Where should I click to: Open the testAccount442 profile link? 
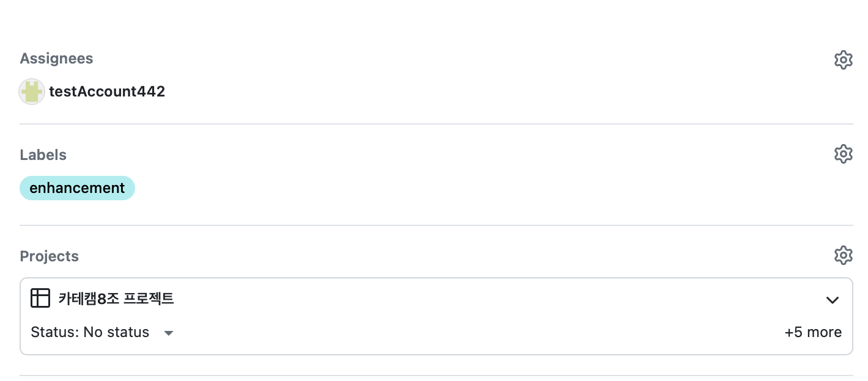(107, 92)
